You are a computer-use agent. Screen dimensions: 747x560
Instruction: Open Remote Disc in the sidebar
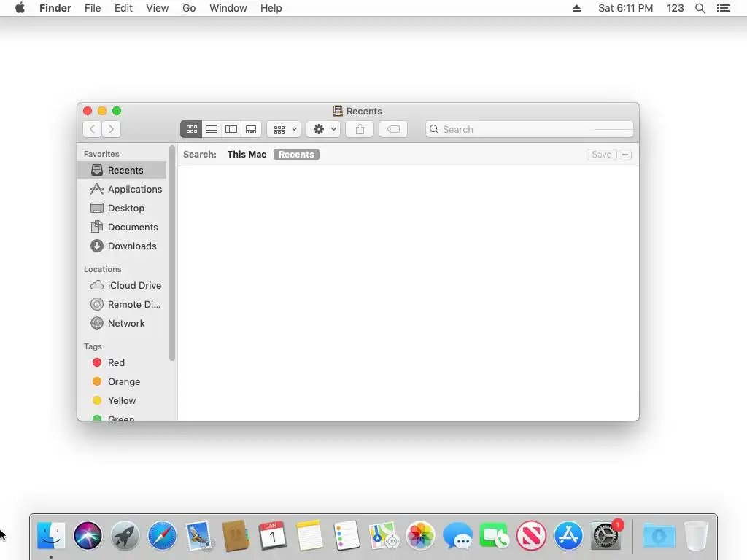[x=122, y=304]
